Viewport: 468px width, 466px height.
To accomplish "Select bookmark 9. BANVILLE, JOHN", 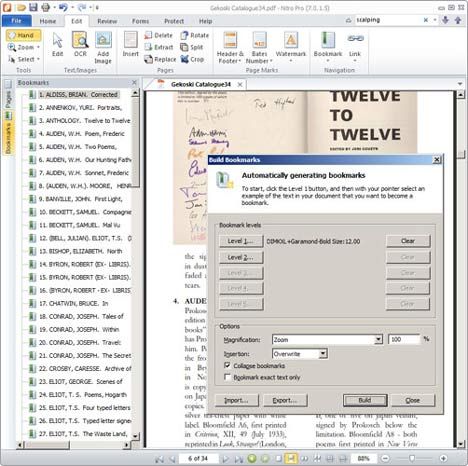I will [x=81, y=199].
